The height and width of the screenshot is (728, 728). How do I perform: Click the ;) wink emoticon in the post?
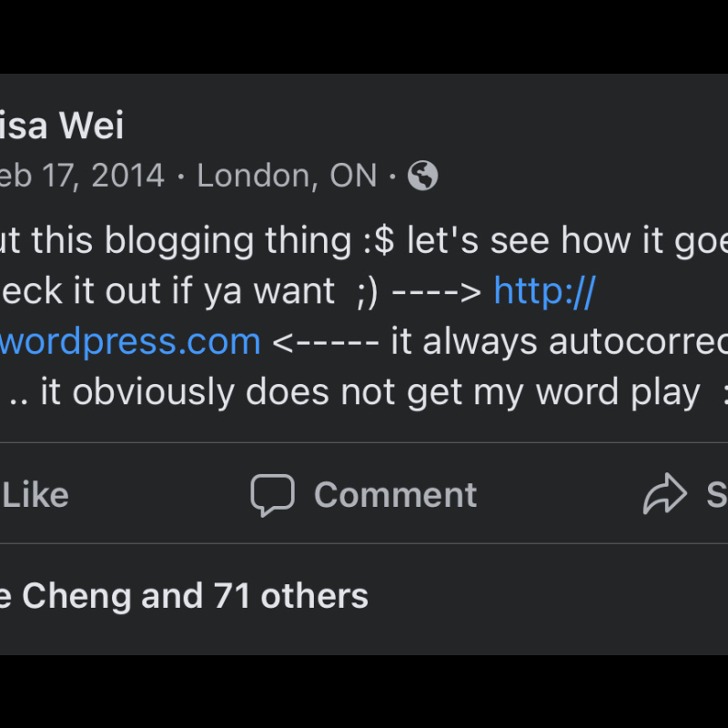click(x=368, y=293)
